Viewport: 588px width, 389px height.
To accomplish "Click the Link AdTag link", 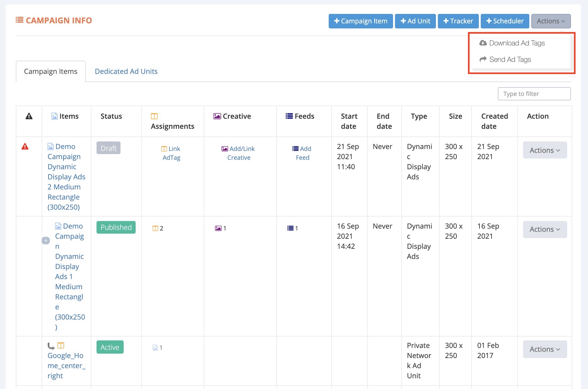I will pos(171,153).
